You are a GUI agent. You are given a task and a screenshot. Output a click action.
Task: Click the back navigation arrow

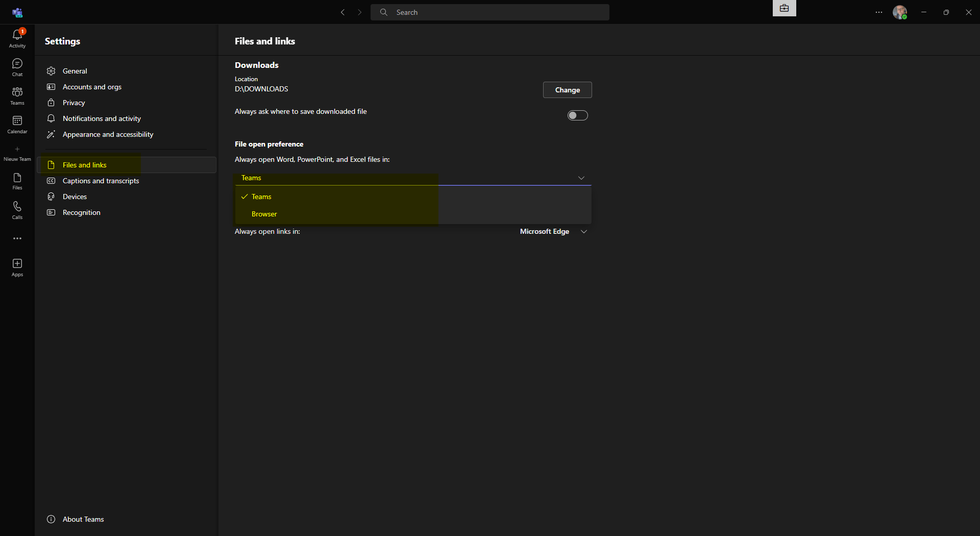click(x=342, y=12)
